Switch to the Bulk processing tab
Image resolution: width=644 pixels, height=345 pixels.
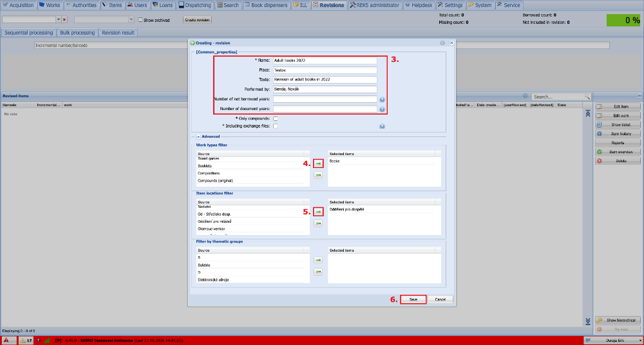[77, 33]
